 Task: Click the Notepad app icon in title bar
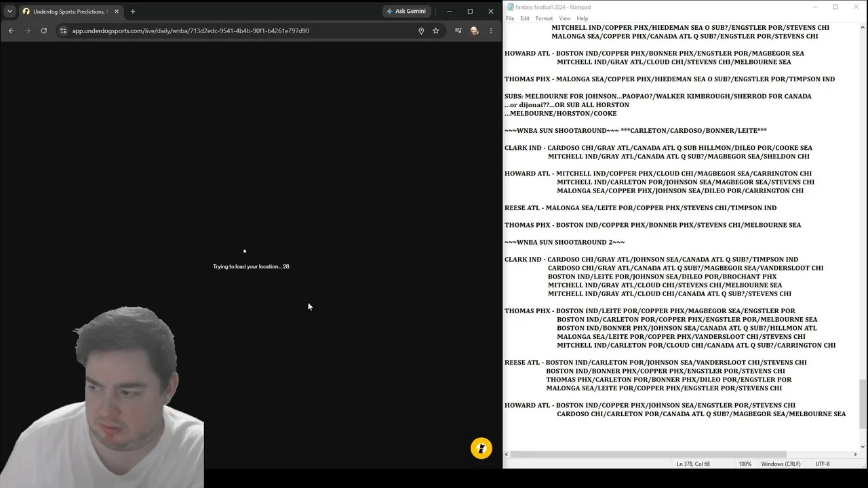coord(510,7)
